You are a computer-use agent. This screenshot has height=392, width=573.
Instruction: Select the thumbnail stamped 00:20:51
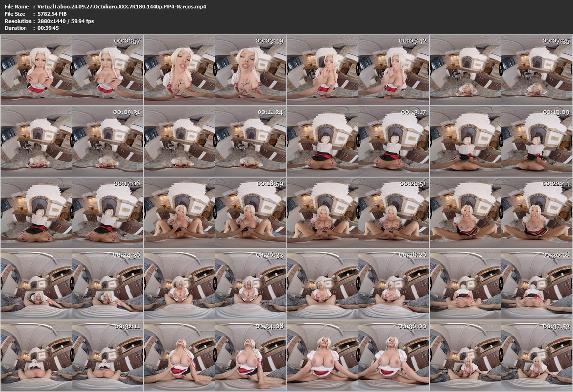(358, 213)
